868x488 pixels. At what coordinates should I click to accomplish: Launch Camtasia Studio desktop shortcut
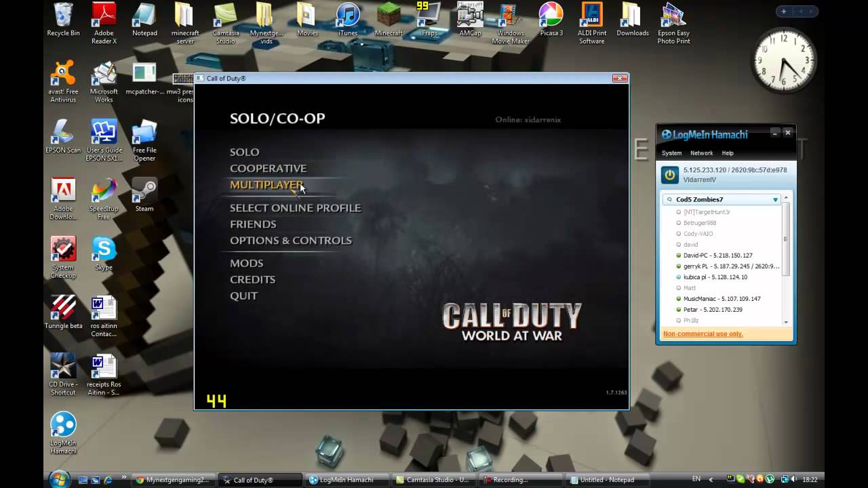tap(226, 24)
